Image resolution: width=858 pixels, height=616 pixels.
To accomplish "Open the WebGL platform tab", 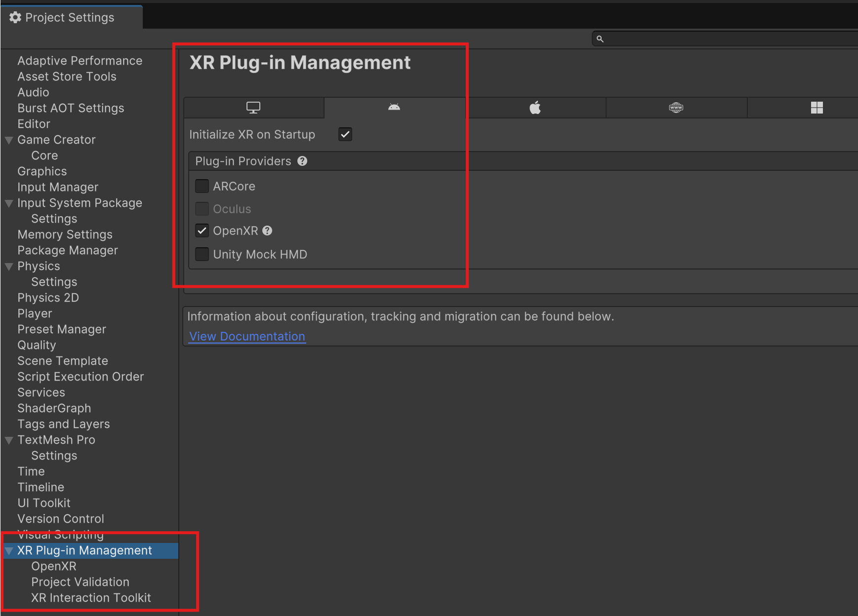I will point(676,108).
